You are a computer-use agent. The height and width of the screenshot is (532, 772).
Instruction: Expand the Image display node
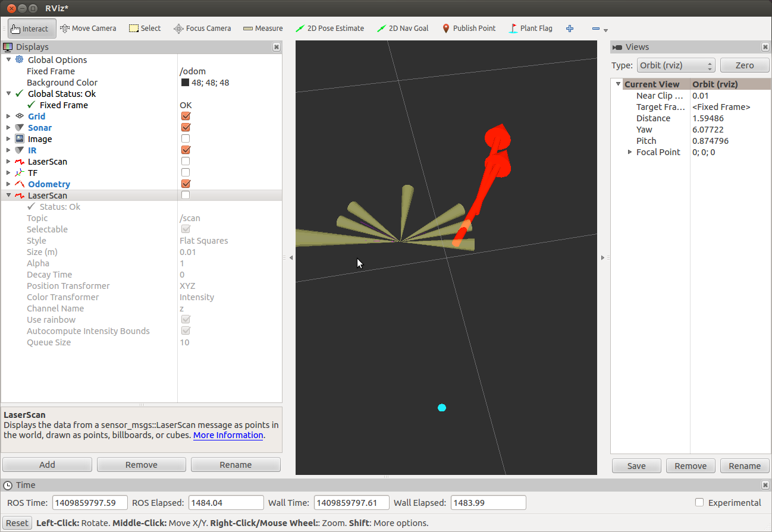point(8,138)
